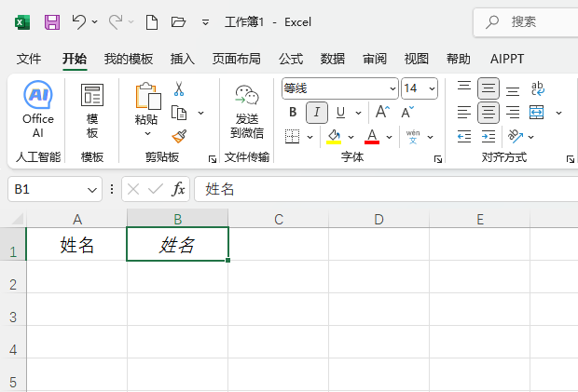
Task: Open the 我的模板 tab
Action: pos(129,59)
